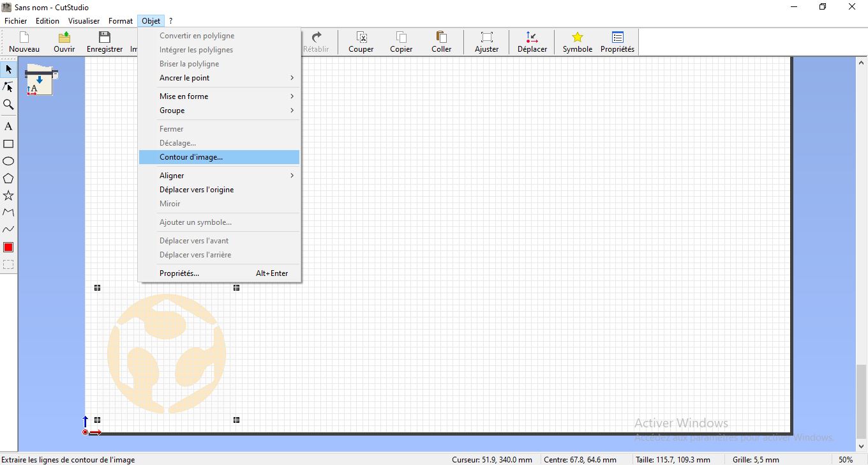The image size is (868, 465).
Task: Click the Grille: 5,5 mm status entry
Action: tap(756, 459)
